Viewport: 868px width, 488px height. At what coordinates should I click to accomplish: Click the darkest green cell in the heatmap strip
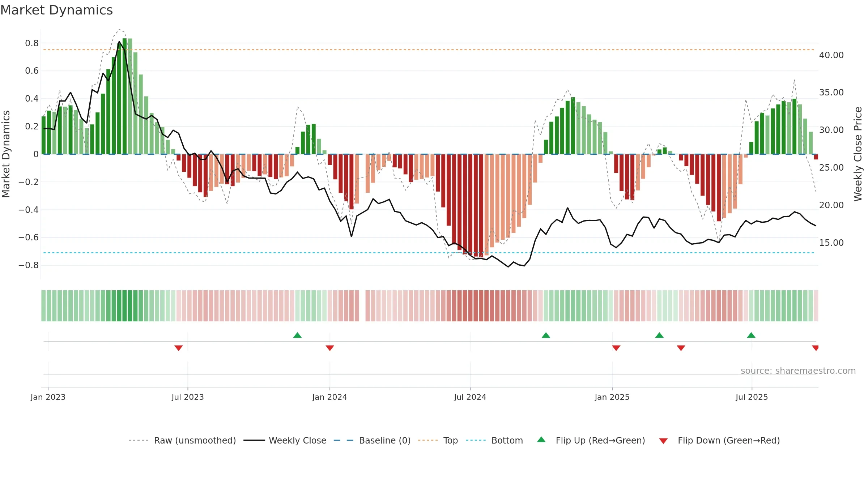click(124, 306)
